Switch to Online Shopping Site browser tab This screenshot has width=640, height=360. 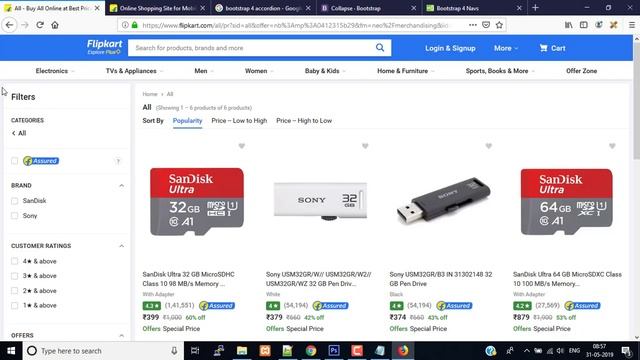tap(158, 8)
